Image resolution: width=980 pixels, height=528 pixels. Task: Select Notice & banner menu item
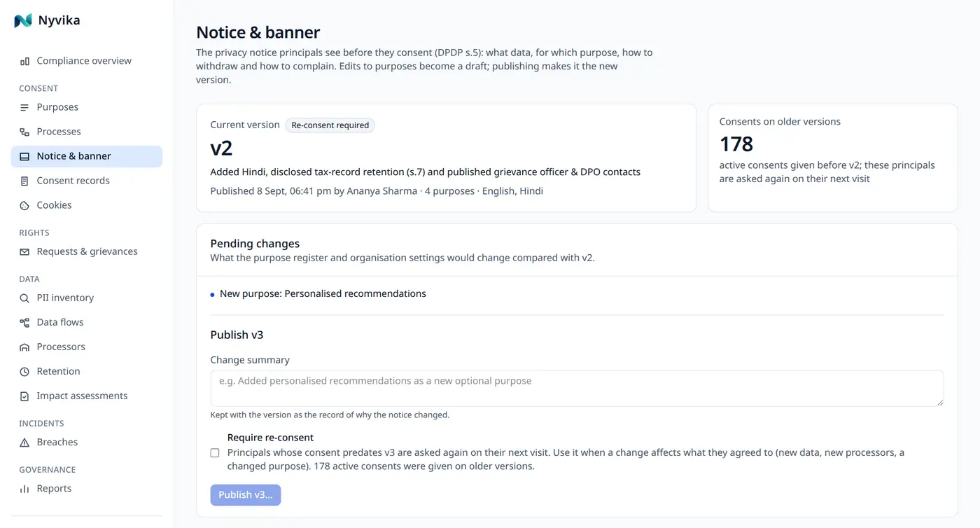87,156
